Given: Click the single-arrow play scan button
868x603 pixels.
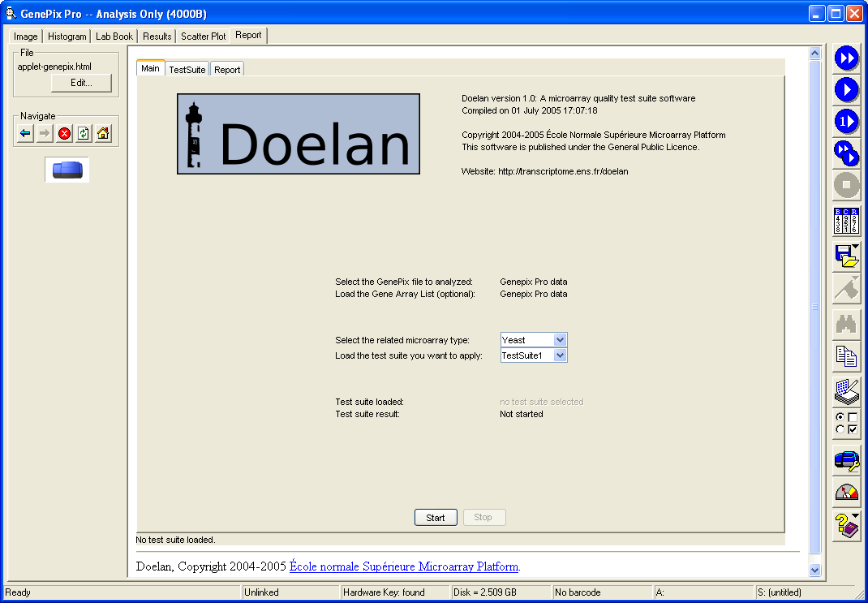Looking at the screenshot, I should [846, 90].
